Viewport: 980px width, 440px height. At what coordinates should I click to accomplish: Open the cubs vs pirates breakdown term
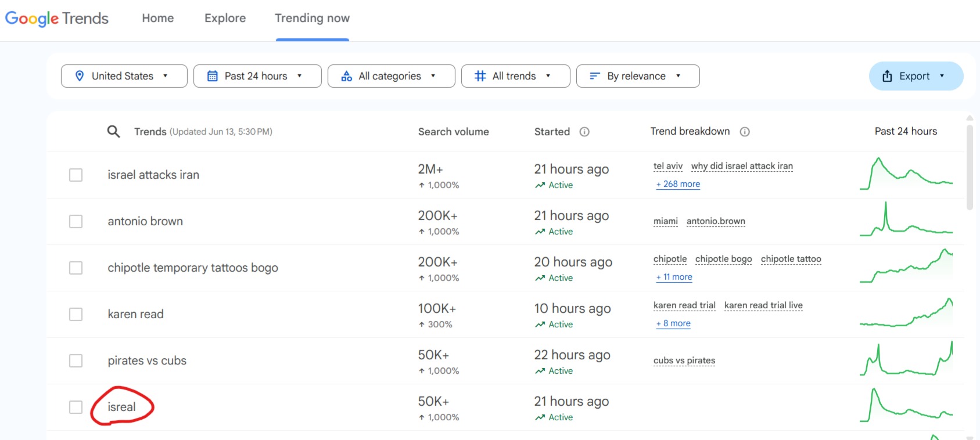[x=684, y=360]
